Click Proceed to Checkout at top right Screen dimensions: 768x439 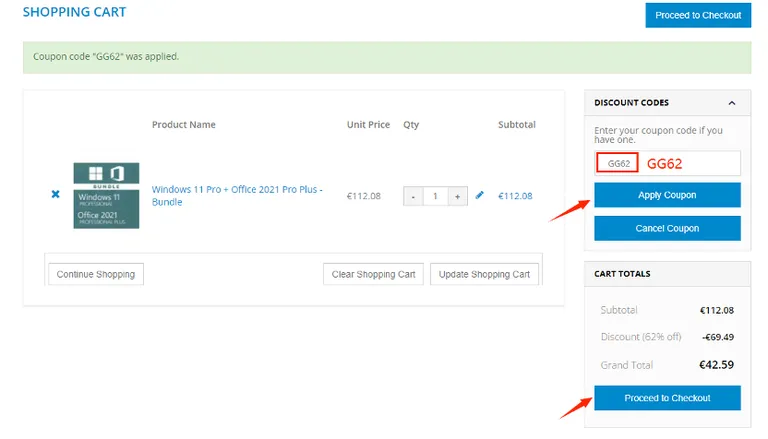click(698, 15)
